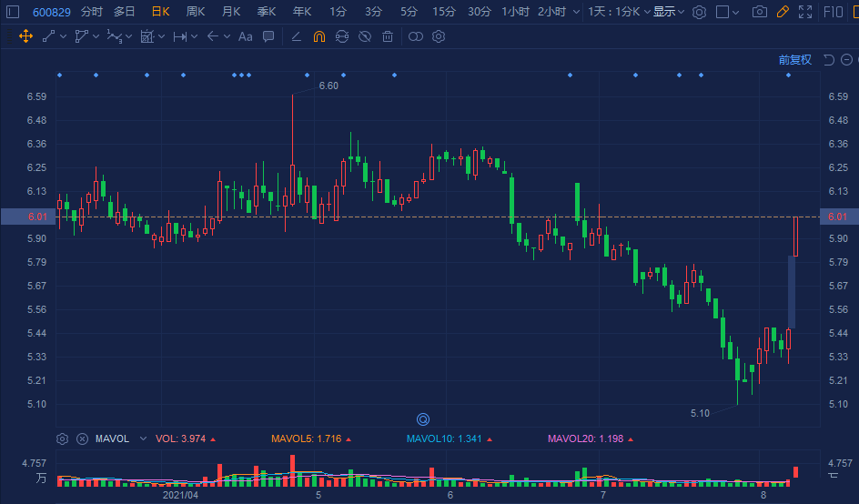Screen dimensions: 859x504
Task: Expand range ruler options arrow
Action: [x=195, y=36]
